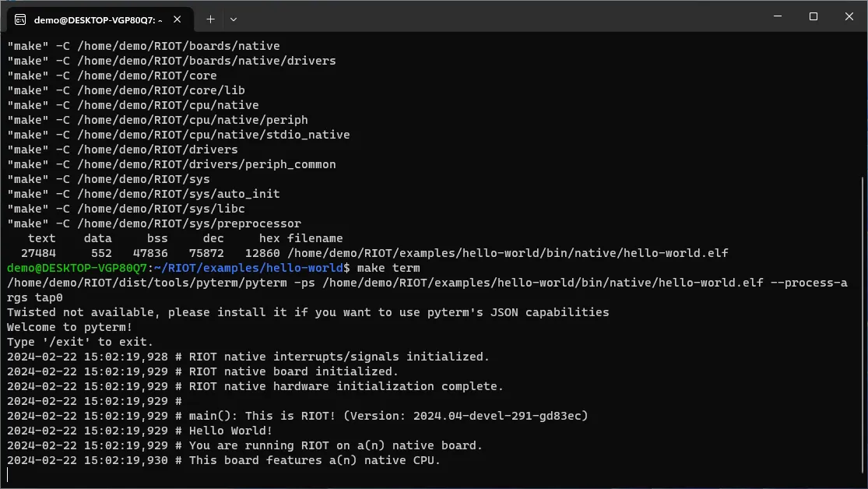Close the demo@DESKTOP-VGP80Q7 tab
The image size is (868, 489).
[177, 19]
